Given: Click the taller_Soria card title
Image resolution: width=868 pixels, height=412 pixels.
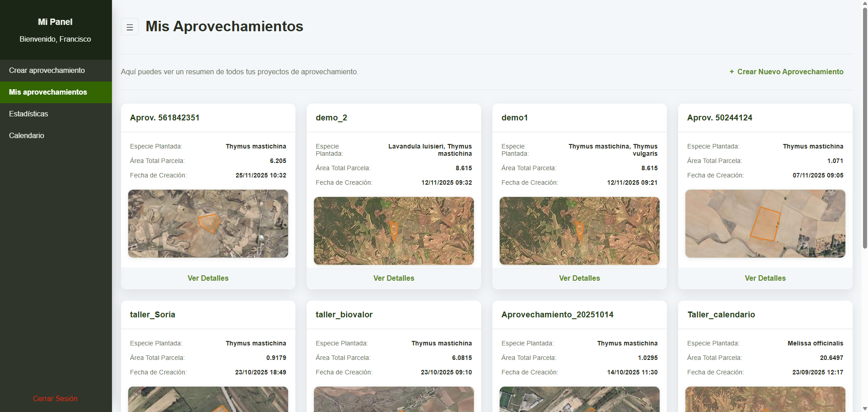Looking at the screenshot, I should (153, 315).
